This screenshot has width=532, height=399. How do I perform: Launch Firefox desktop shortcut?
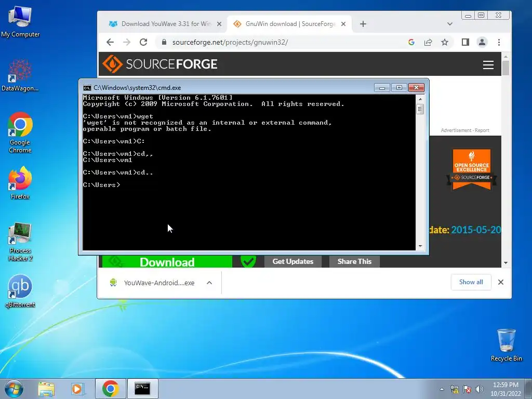click(20, 182)
